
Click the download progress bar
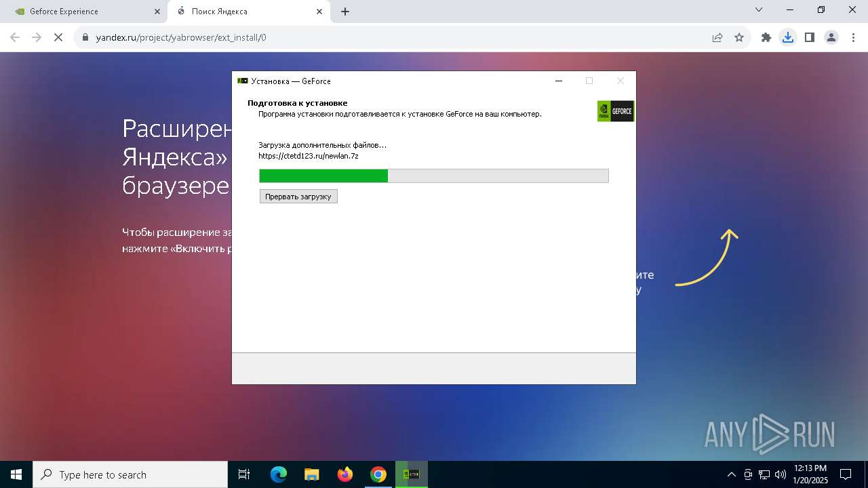pos(434,176)
